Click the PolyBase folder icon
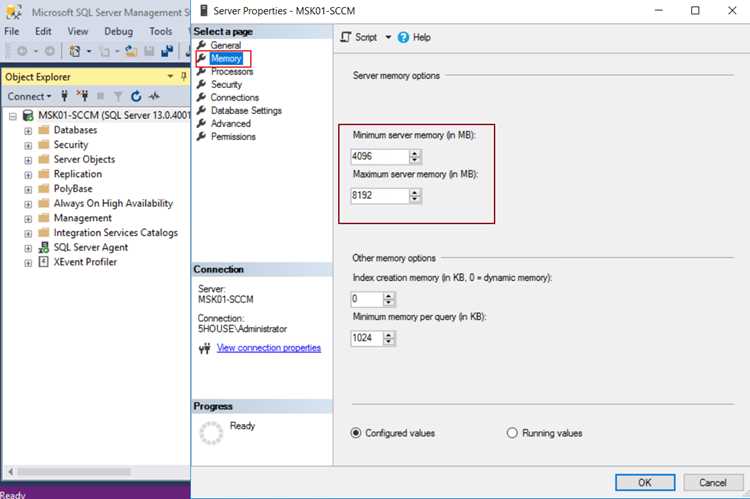Viewport: 750px width, 499px height. point(44,189)
